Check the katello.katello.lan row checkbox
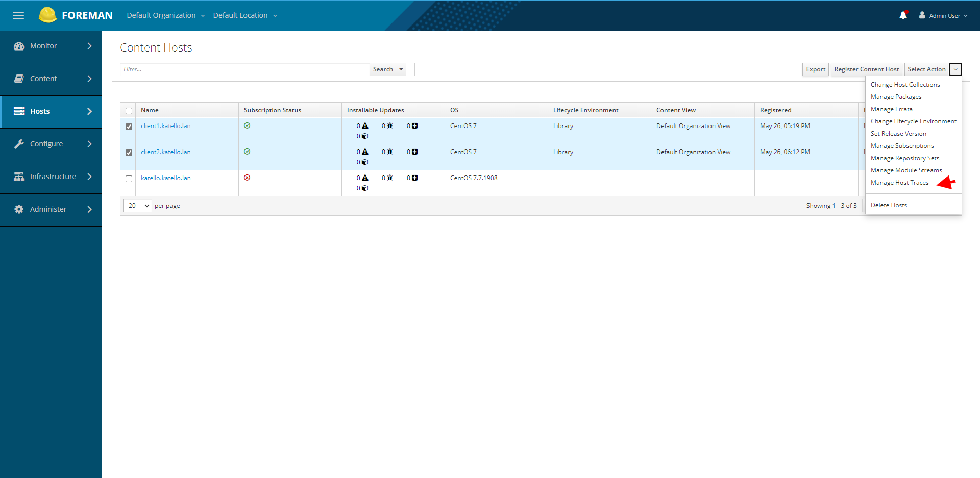 [129, 179]
